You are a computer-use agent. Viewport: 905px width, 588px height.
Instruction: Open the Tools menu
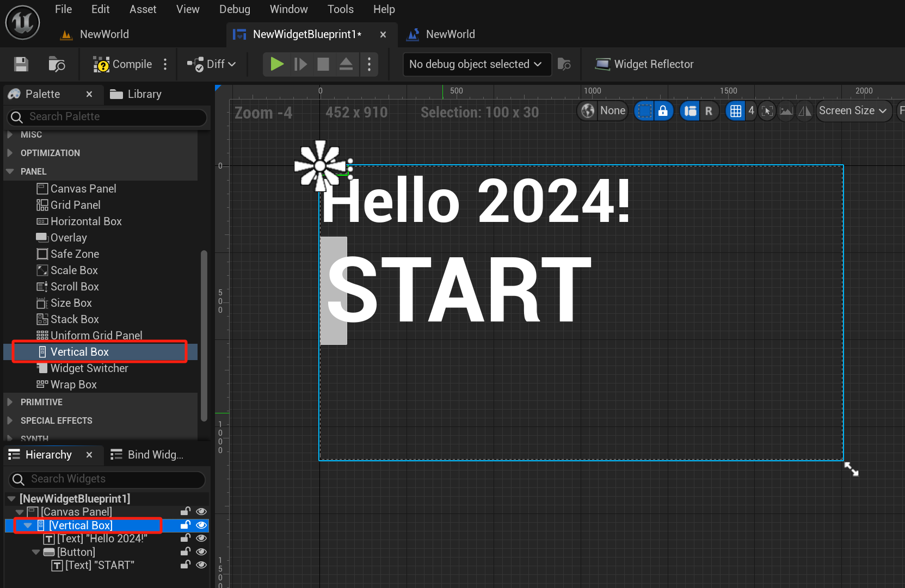[x=341, y=9]
